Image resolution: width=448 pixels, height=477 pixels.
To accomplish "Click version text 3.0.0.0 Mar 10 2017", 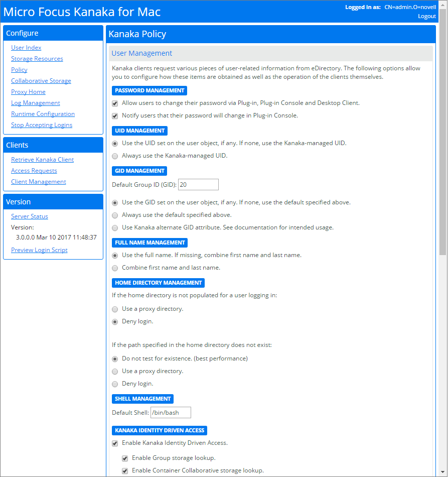I will coord(56,237).
